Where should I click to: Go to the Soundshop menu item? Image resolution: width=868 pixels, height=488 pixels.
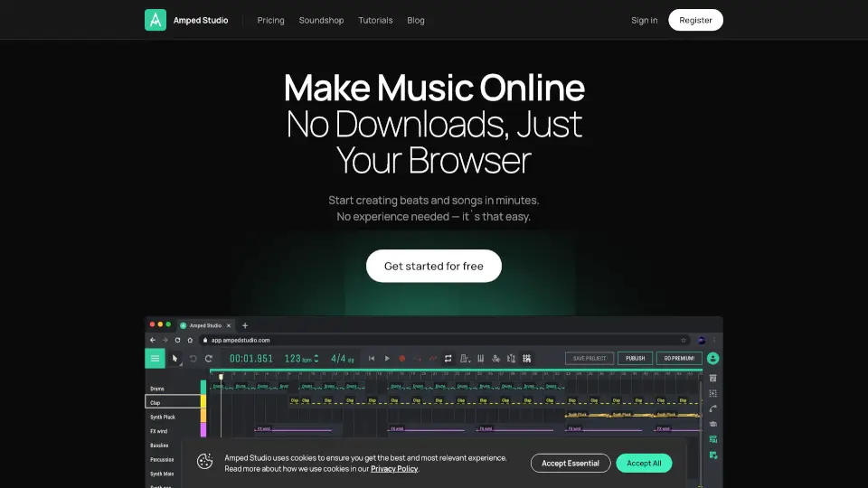tap(321, 20)
